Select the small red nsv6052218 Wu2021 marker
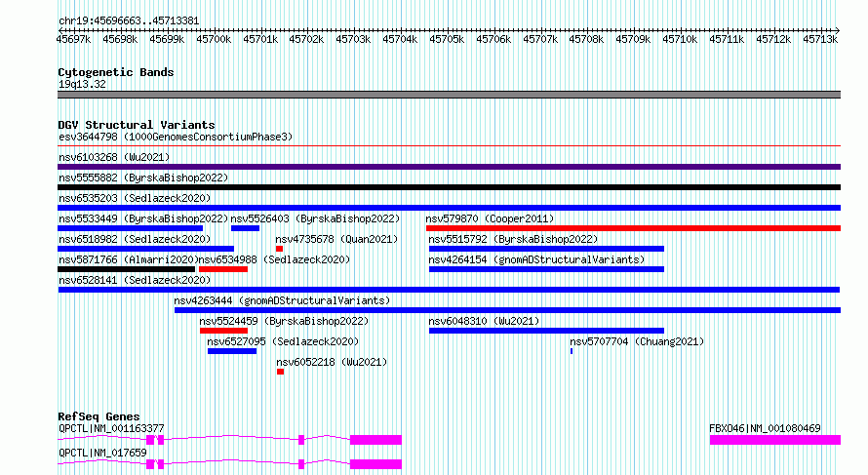The height and width of the screenshot is (475, 868). [281, 372]
